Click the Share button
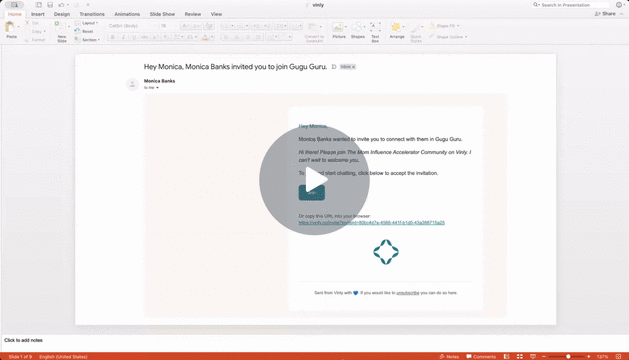The width and height of the screenshot is (629, 360). pos(605,14)
